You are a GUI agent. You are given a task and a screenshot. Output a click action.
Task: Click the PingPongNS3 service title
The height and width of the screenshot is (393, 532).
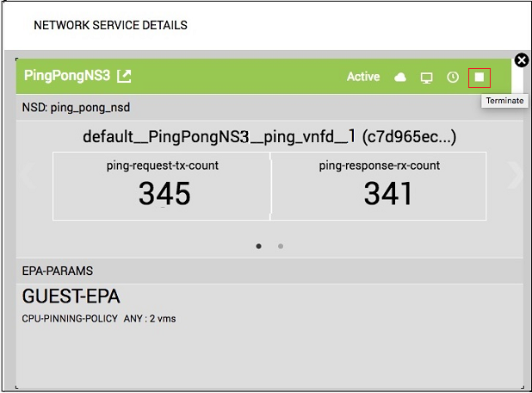(67, 76)
